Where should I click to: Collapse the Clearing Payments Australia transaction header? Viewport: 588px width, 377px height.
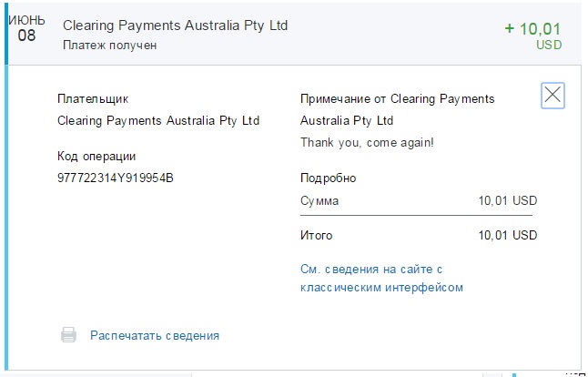coord(175,25)
